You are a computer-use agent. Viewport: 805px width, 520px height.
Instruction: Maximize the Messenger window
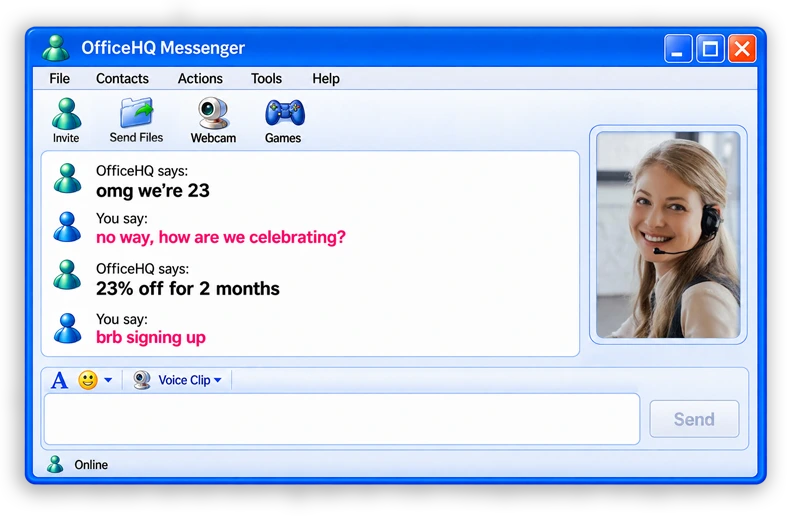710,49
